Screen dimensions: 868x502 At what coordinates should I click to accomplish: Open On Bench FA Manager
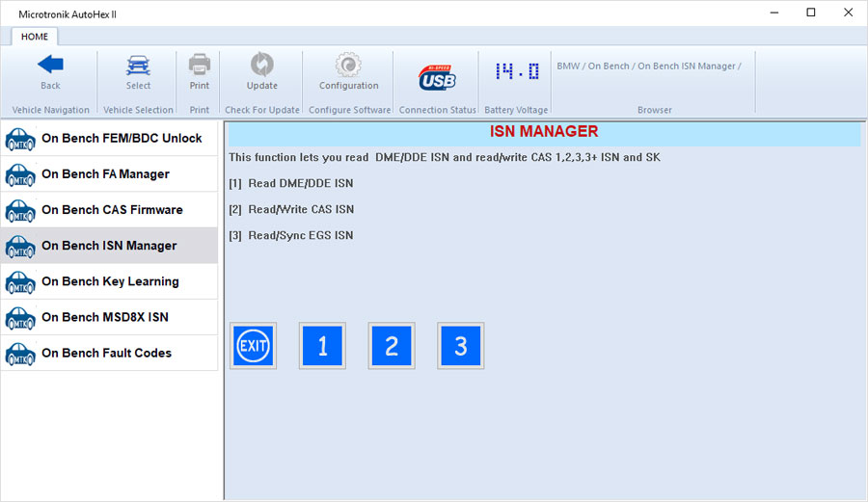pyautogui.click(x=109, y=174)
